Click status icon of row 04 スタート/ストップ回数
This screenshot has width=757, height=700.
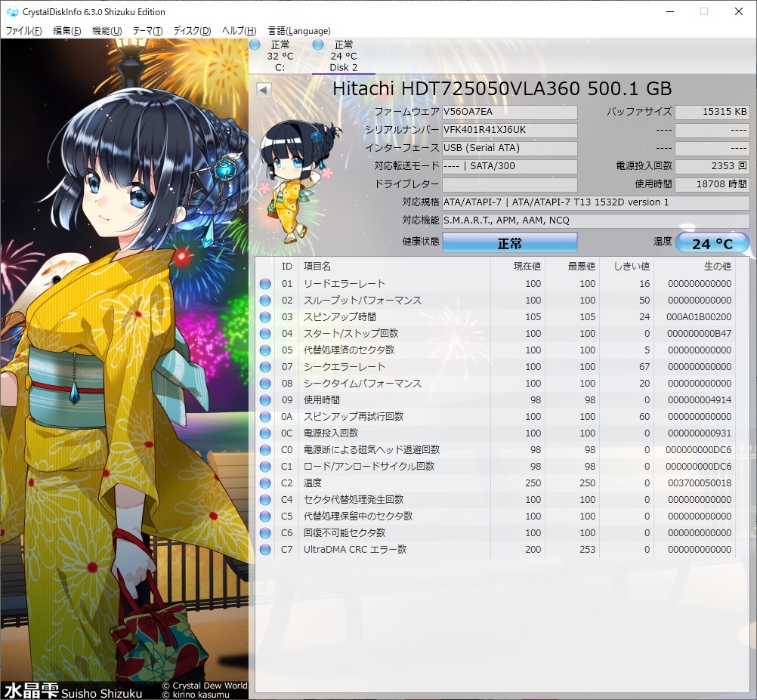coord(265,334)
